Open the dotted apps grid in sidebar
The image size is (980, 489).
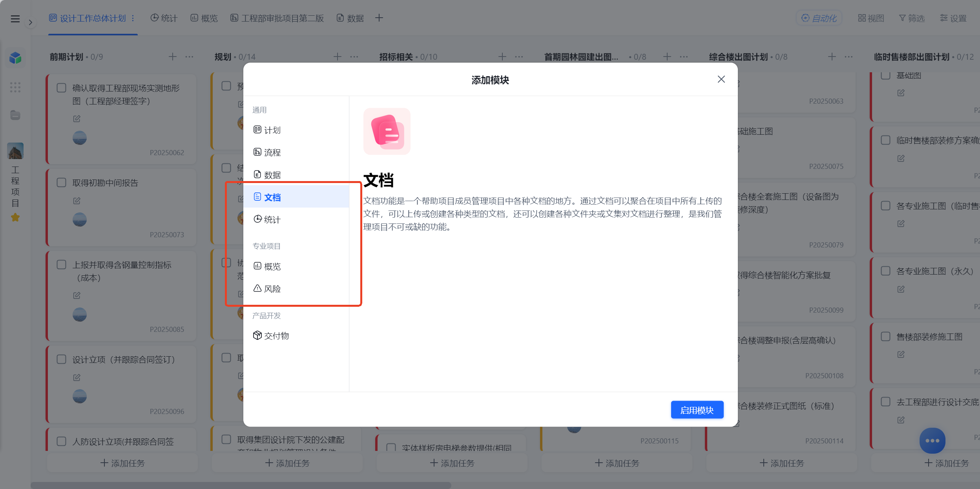pos(15,87)
